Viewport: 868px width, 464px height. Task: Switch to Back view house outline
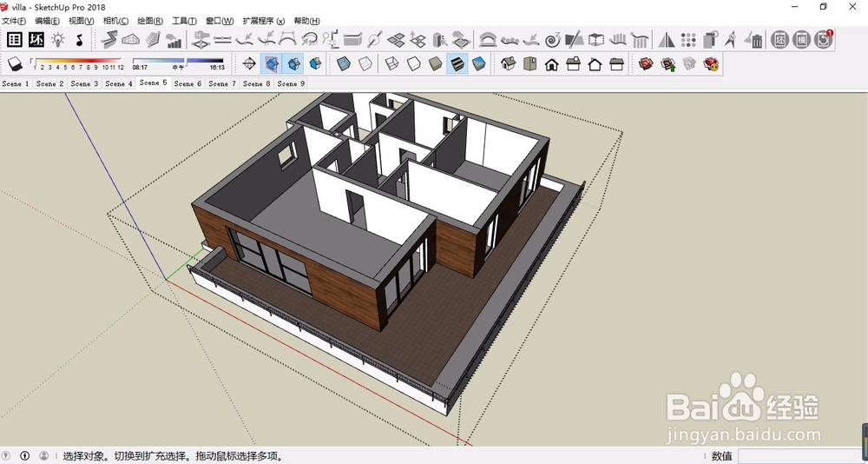(595, 63)
